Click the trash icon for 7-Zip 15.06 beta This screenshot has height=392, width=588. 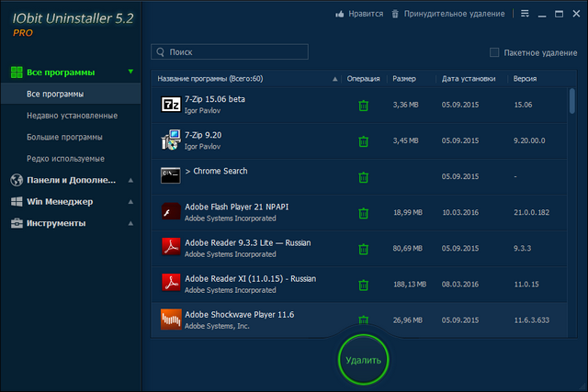(x=363, y=106)
